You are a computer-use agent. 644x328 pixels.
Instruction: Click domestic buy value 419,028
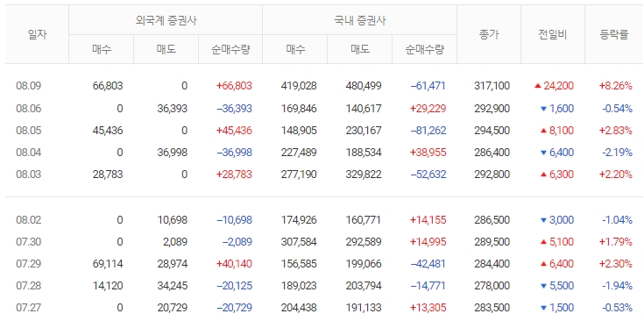(299, 86)
